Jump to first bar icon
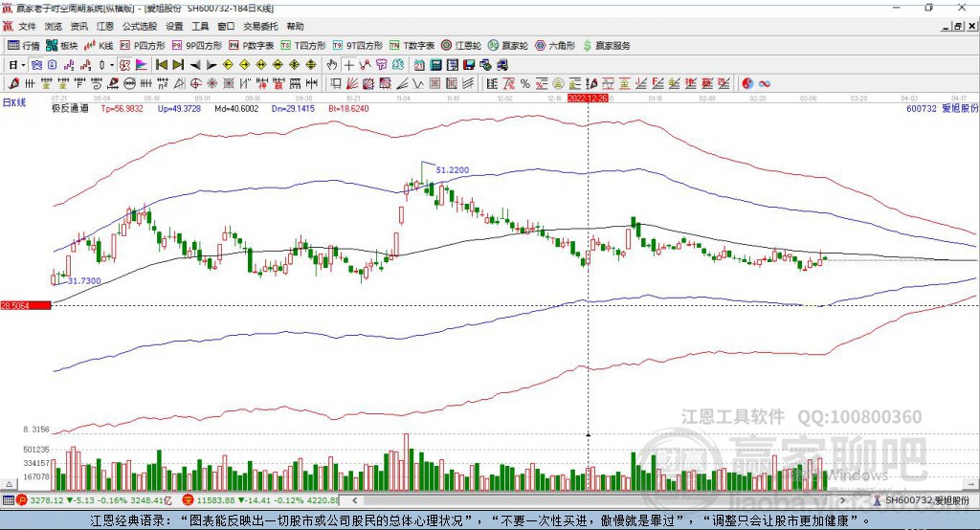980x530 pixels. [x=162, y=65]
